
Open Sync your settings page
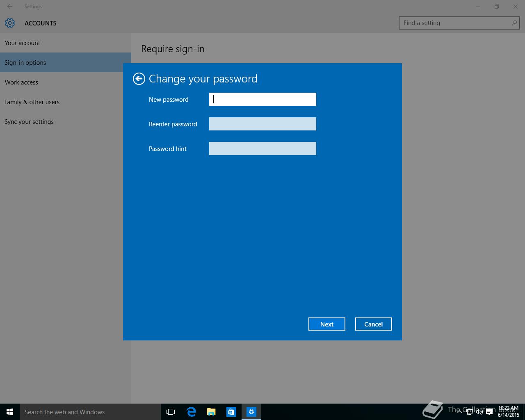[x=29, y=122]
